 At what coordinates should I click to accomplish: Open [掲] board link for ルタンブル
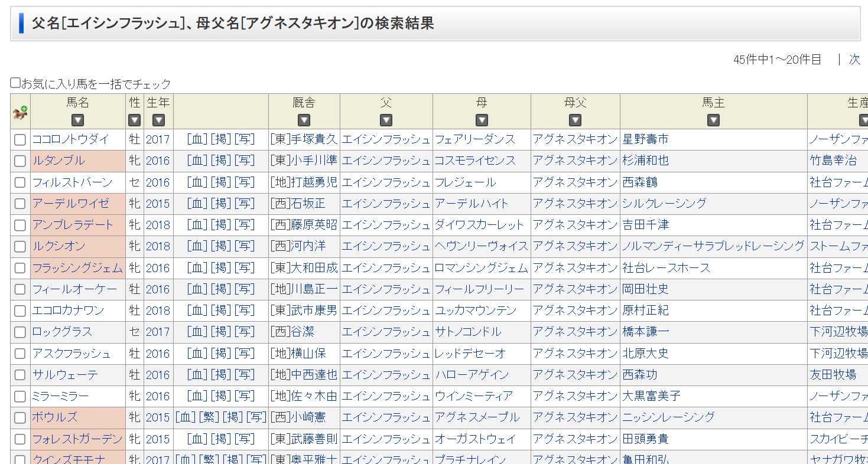point(221,161)
